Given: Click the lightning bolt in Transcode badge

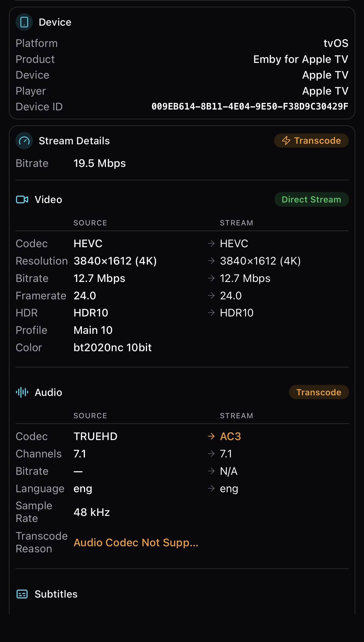Looking at the screenshot, I should coord(286,141).
